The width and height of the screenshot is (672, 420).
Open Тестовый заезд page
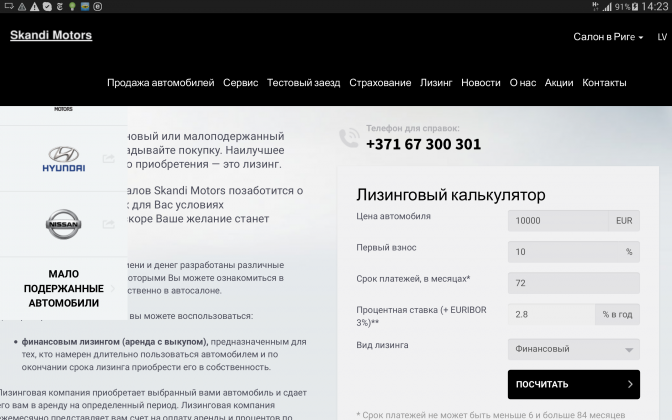click(303, 83)
